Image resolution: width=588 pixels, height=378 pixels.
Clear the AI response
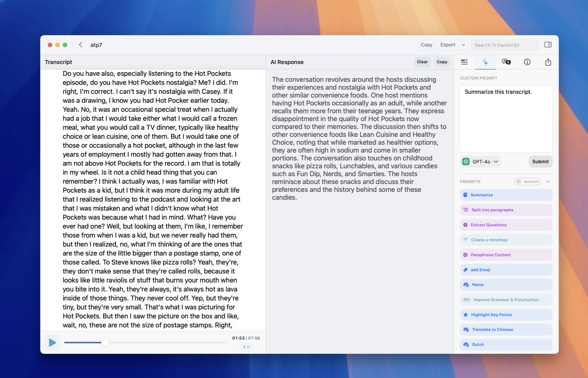pos(422,62)
